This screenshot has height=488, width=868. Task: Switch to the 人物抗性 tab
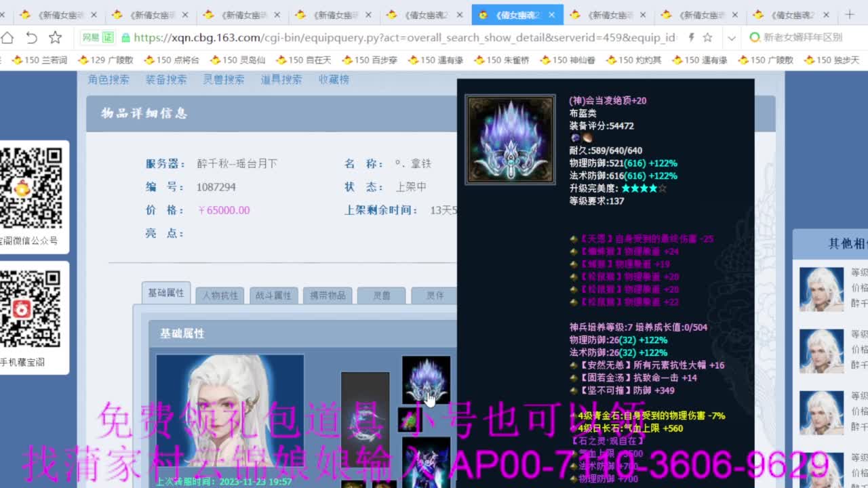tap(219, 294)
